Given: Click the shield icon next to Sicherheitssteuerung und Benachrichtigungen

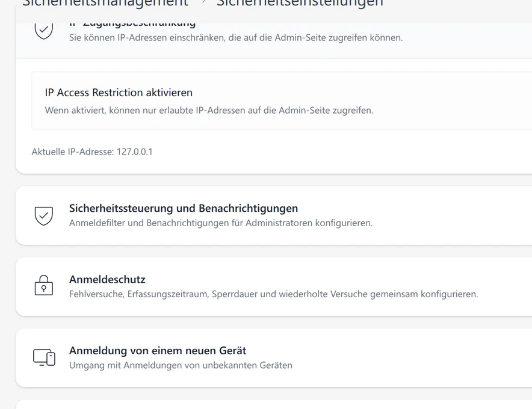Looking at the screenshot, I should (44, 216).
